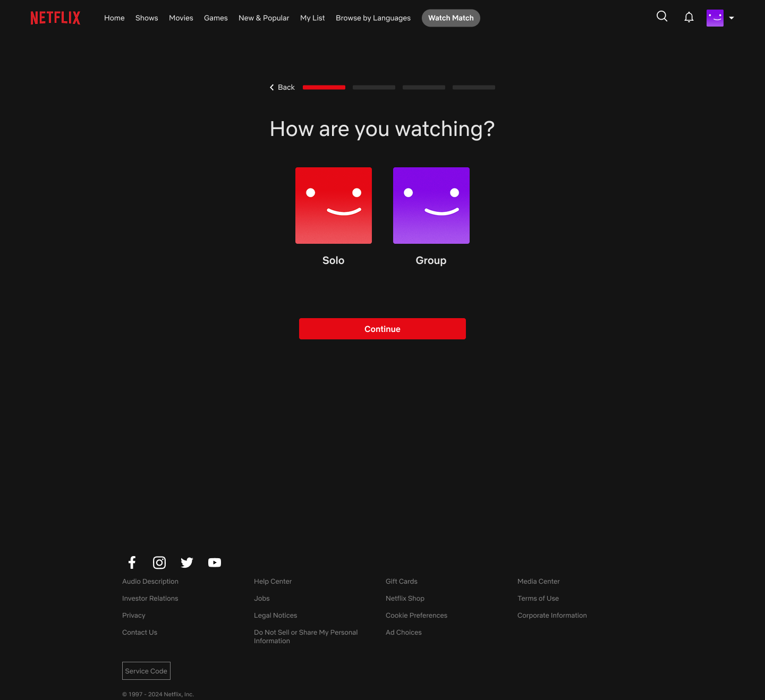The height and width of the screenshot is (700, 765).
Task: Open the Corporate Information link
Action: click(x=552, y=616)
